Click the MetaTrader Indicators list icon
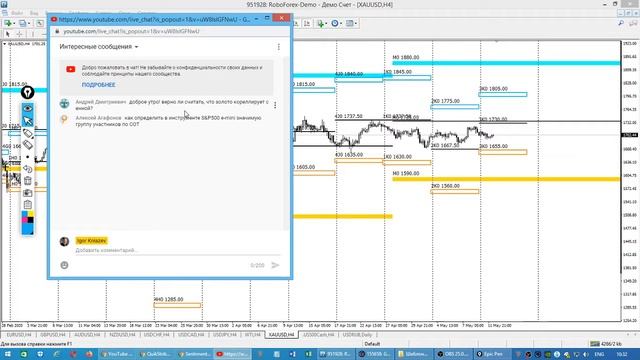Screen dimensions: 640x360 [320, 23]
